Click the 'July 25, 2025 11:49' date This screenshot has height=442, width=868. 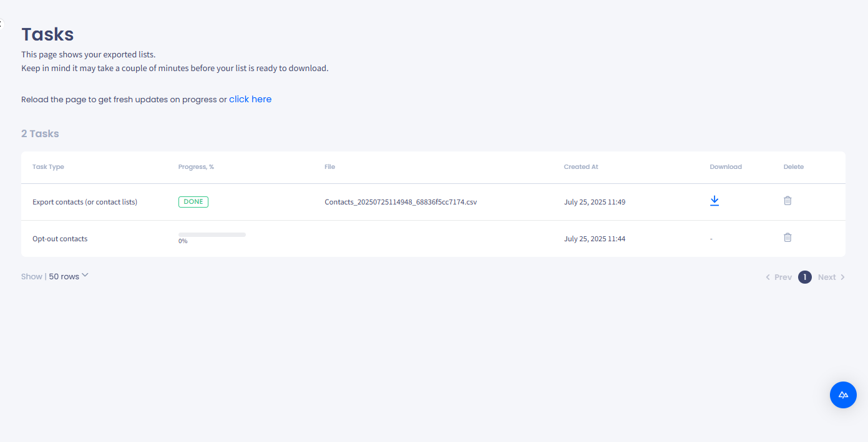coord(595,202)
